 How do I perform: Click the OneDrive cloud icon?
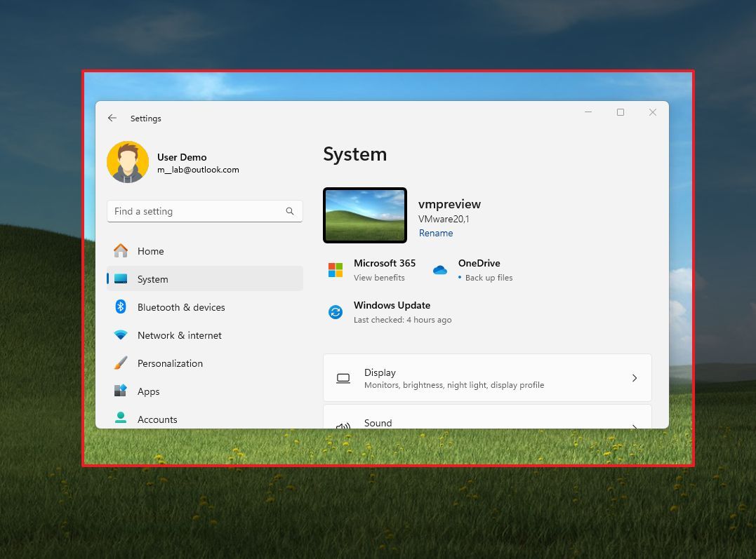(x=440, y=269)
